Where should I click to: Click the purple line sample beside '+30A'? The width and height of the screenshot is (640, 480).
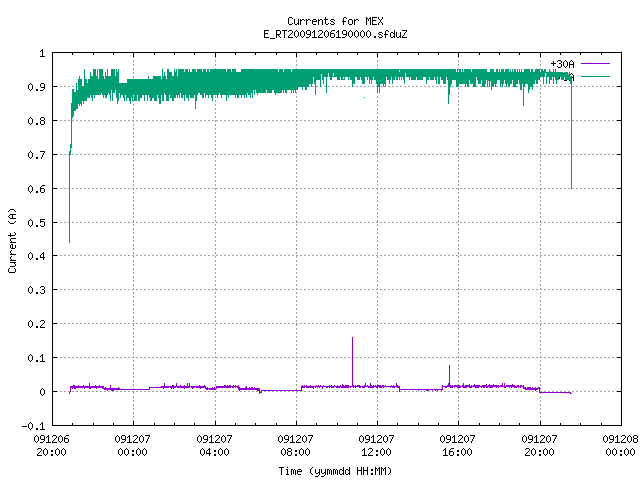(595, 64)
